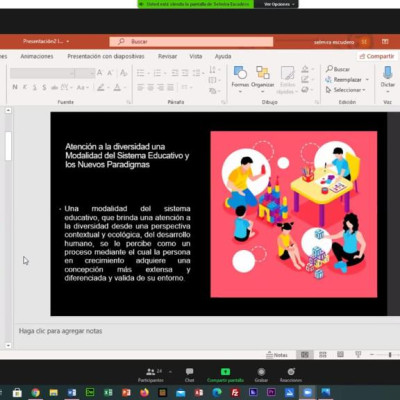The width and height of the screenshot is (400, 400).
Task: Open the Animaciones ribbon tab
Action: [37, 56]
